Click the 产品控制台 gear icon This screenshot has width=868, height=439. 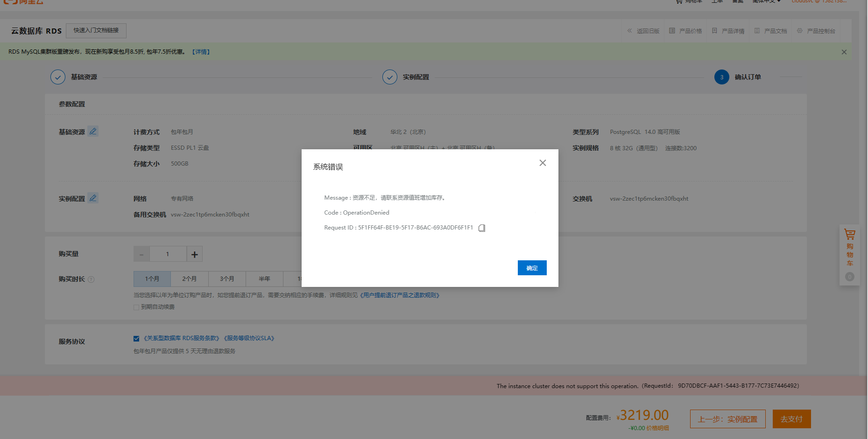[x=800, y=31]
